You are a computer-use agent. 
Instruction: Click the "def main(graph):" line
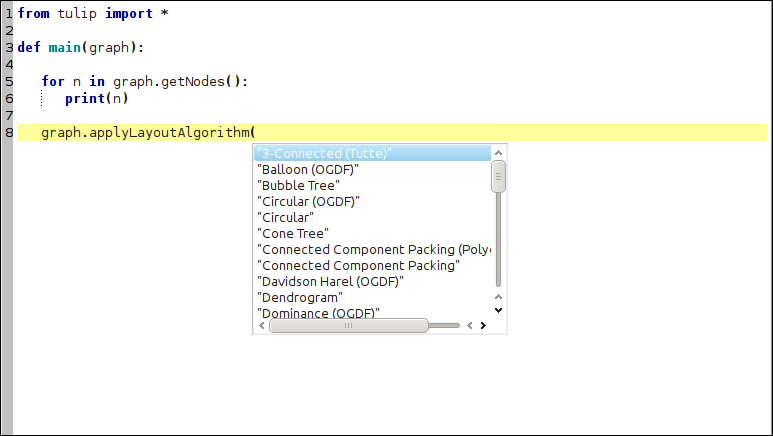(x=81, y=47)
